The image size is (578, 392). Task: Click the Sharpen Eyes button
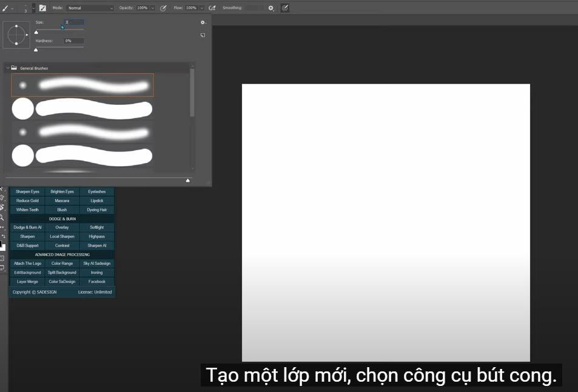click(27, 191)
